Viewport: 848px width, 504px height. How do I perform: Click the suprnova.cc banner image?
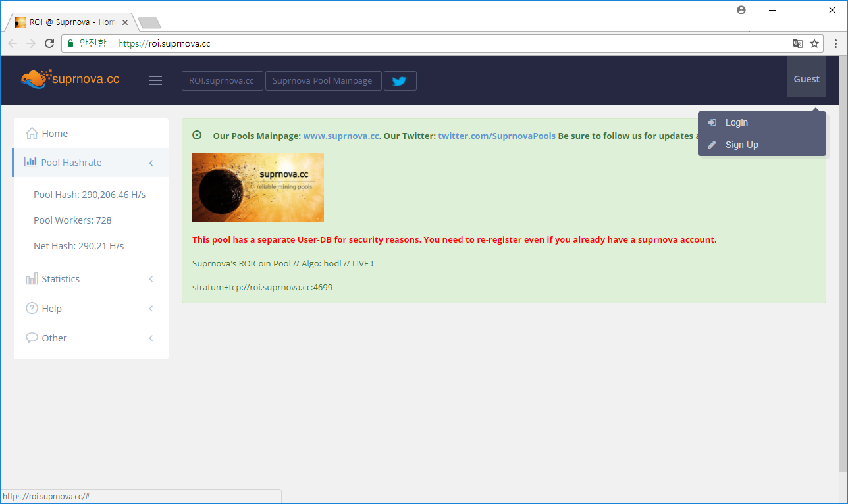[258, 188]
